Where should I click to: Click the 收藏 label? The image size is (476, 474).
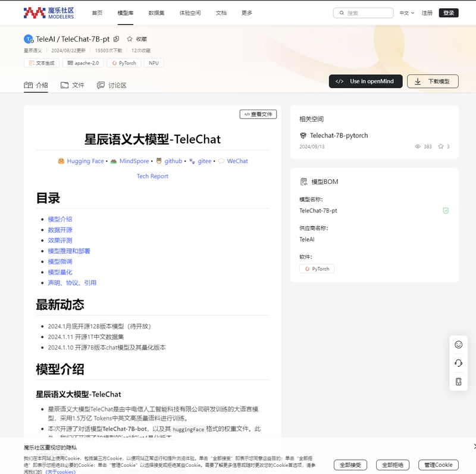coord(141,39)
